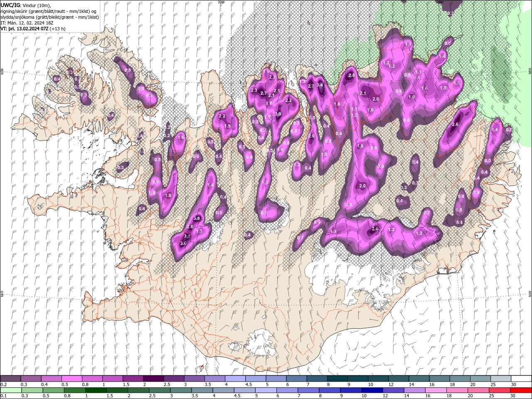Click the '30' tick label in the snow legend
Image resolution: width=532 pixels, height=399 pixels.
click(x=513, y=384)
